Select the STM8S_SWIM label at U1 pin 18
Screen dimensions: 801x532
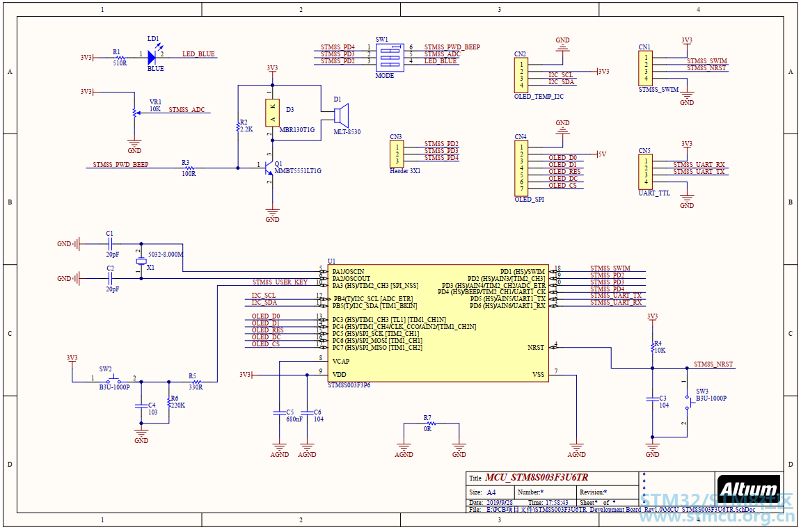[610, 268]
